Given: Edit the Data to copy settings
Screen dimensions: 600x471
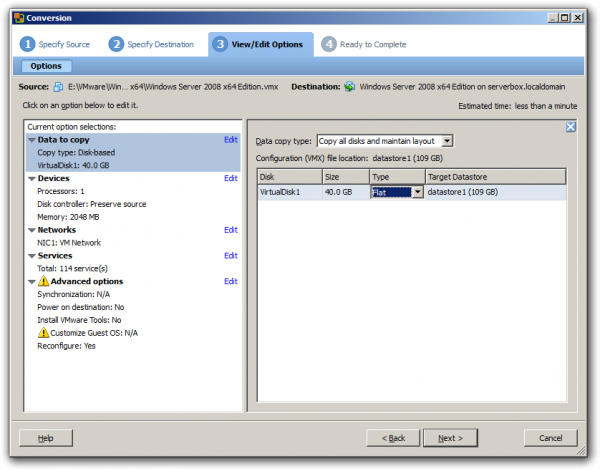Looking at the screenshot, I should coord(231,140).
